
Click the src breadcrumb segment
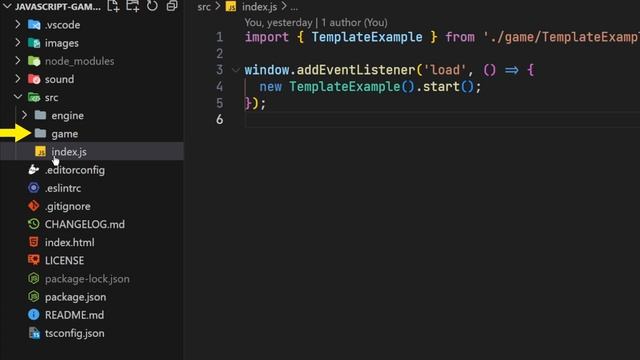click(x=204, y=7)
